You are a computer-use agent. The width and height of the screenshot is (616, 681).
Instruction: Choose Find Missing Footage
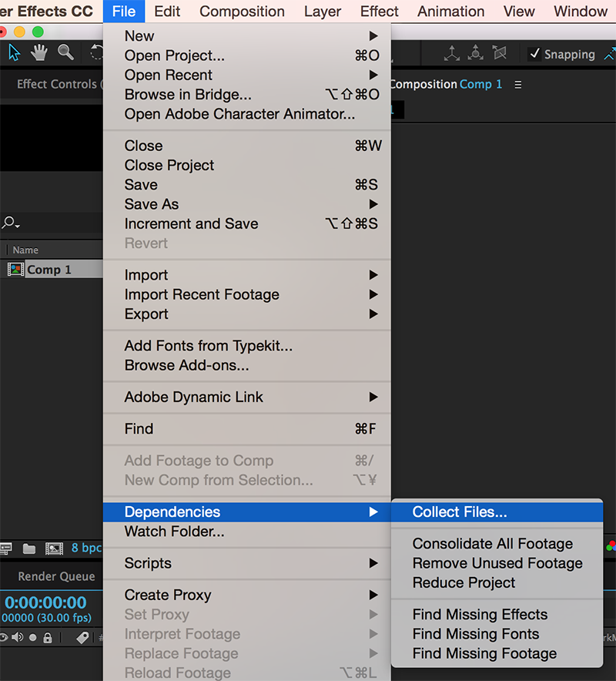tap(497, 653)
